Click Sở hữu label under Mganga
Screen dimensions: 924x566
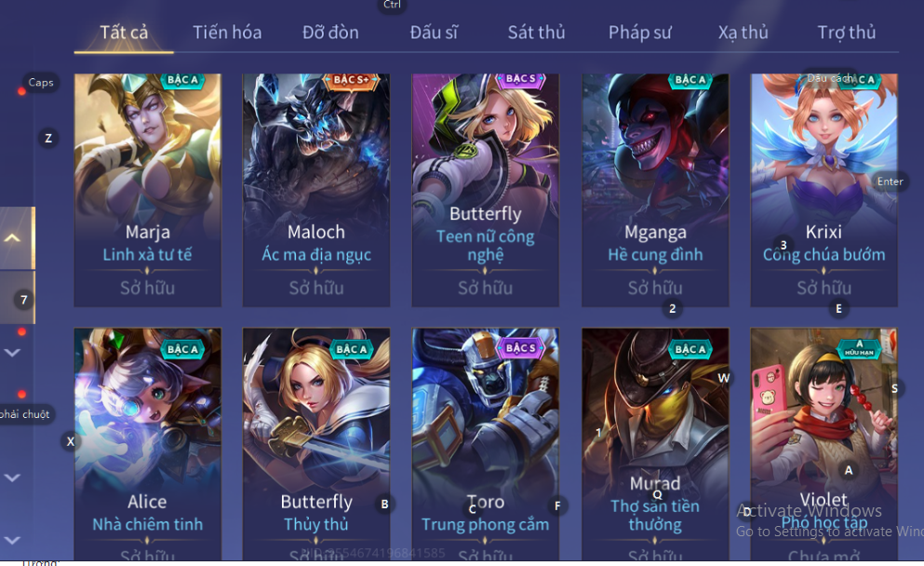click(655, 288)
